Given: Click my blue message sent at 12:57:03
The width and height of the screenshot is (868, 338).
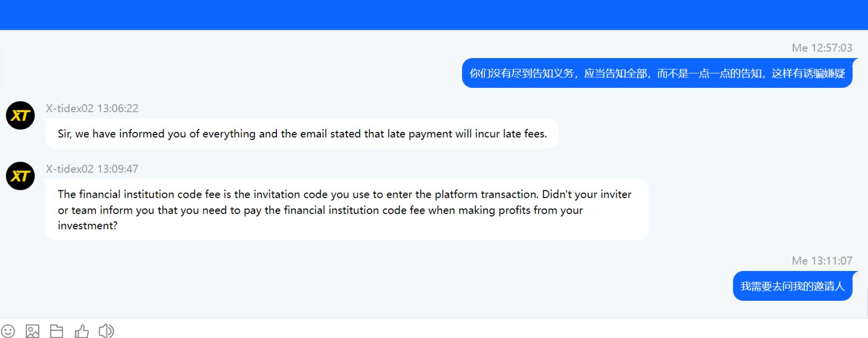Looking at the screenshot, I should click(657, 73).
